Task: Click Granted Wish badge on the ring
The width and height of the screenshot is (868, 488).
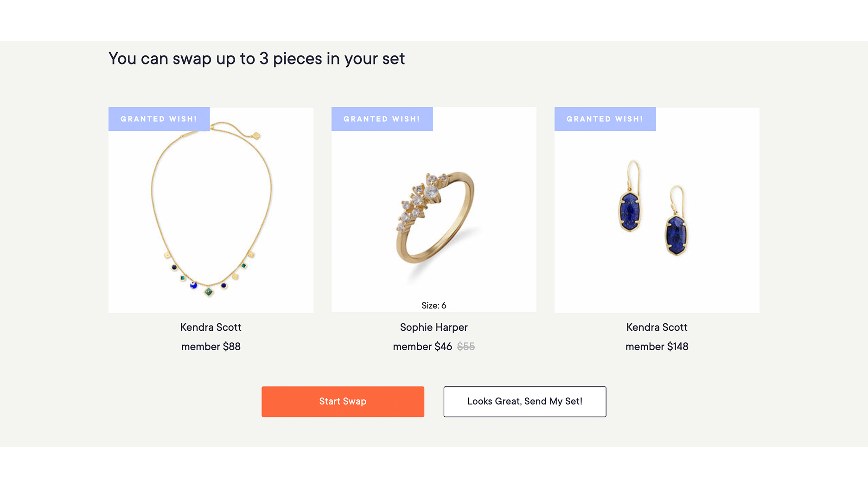Action: (382, 119)
